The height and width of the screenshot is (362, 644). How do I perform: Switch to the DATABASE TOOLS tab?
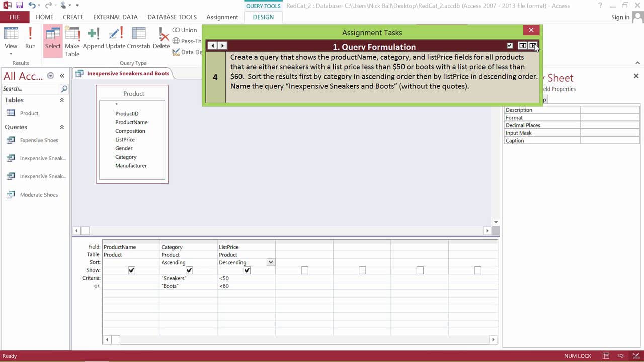pos(172,17)
